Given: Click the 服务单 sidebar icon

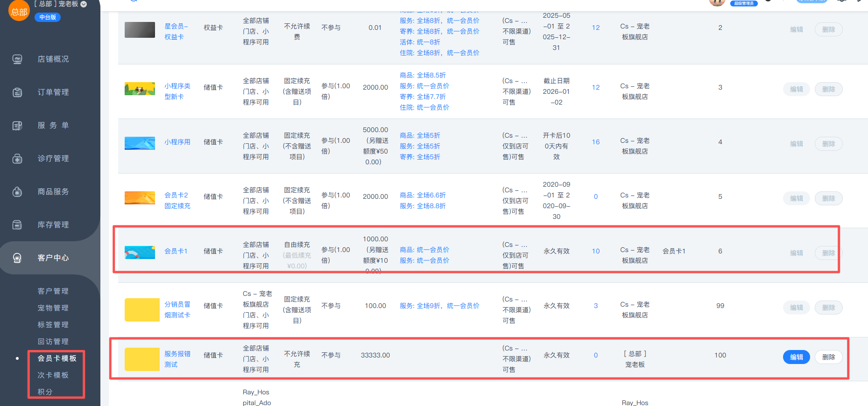Looking at the screenshot, I should pos(17,126).
